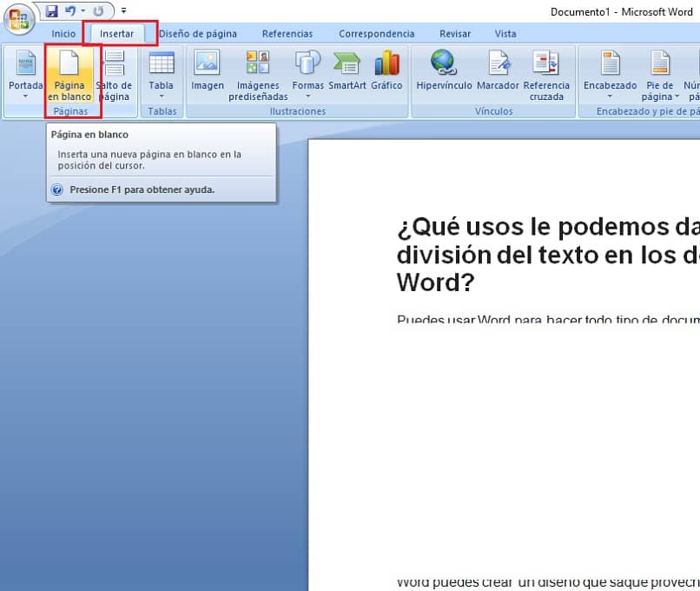Image resolution: width=700 pixels, height=591 pixels.
Task: Open Imágenes prediseñadas clip art pane
Action: click(x=257, y=74)
